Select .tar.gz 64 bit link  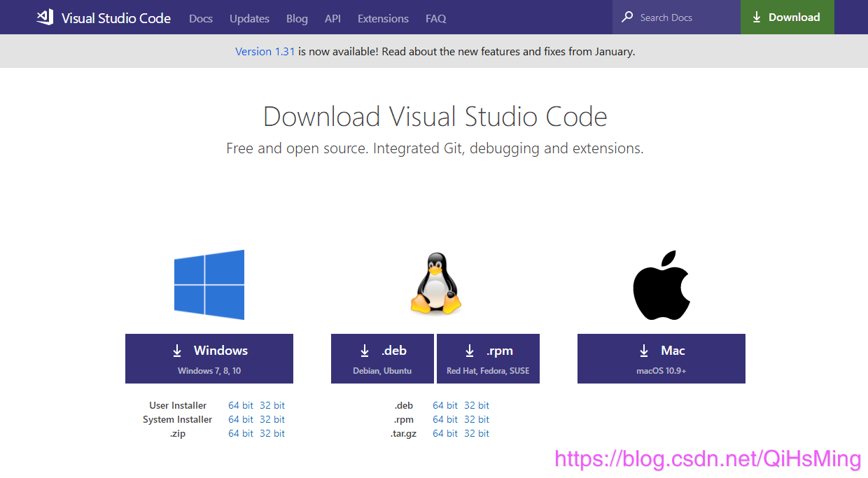445,433
